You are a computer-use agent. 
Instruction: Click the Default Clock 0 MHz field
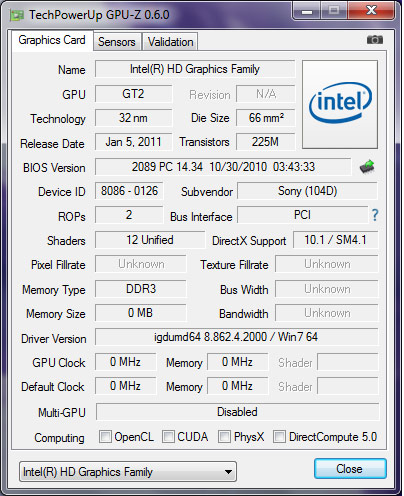click(126, 386)
